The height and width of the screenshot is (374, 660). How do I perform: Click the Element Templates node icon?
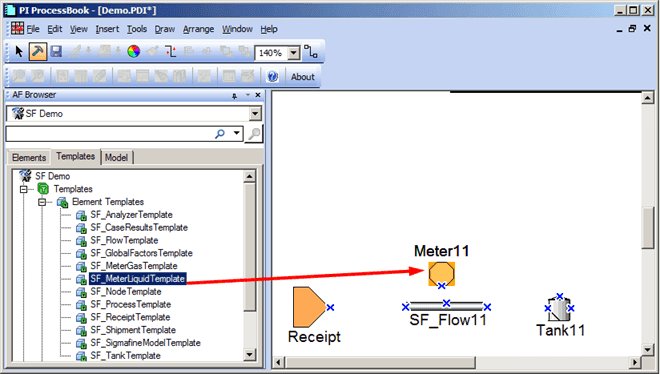(x=62, y=202)
